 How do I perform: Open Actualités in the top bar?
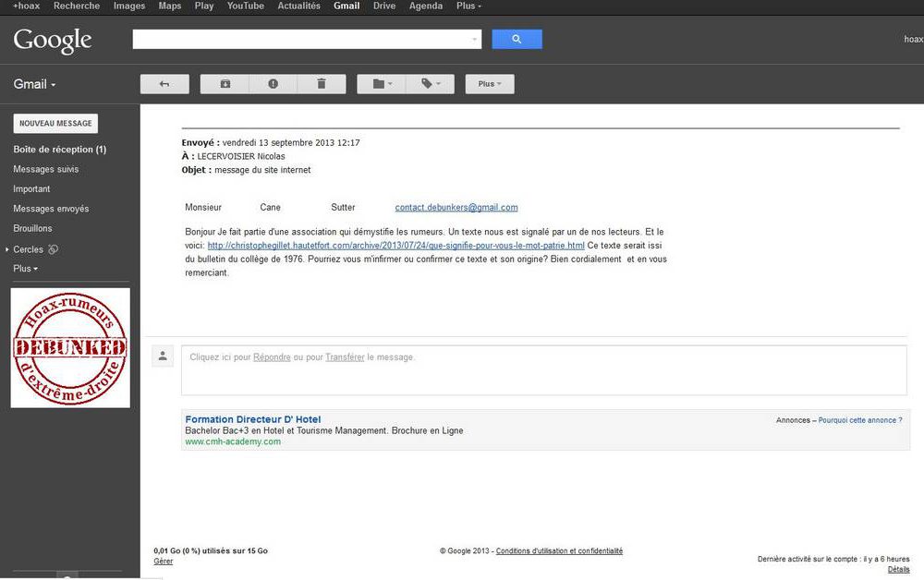298,6
